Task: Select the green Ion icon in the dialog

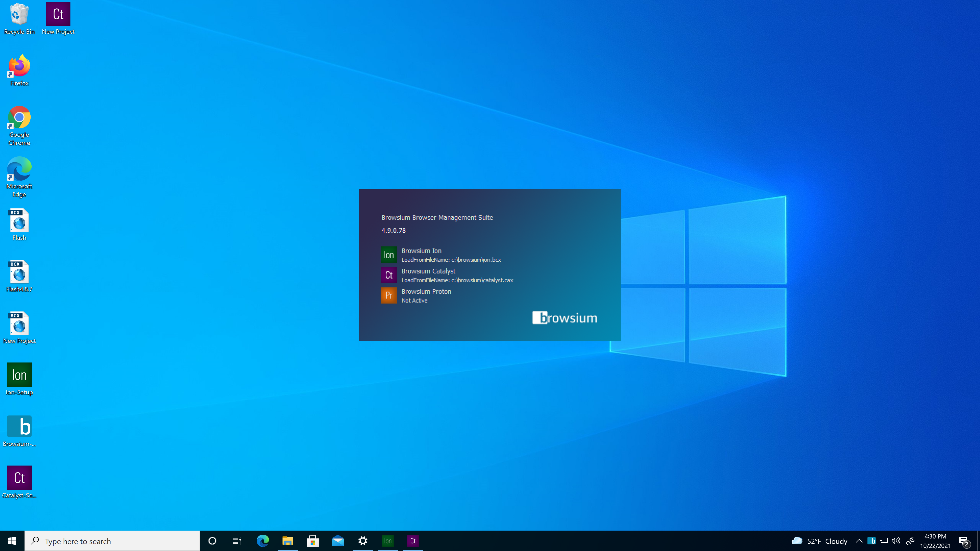Action: click(x=388, y=254)
